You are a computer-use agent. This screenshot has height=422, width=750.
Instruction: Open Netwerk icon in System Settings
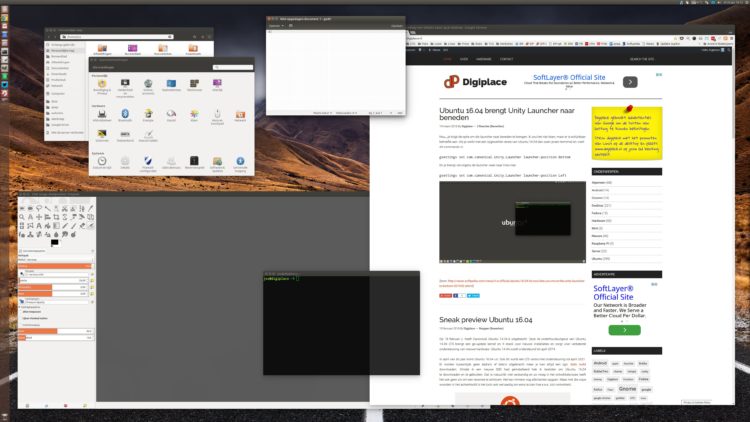pyautogui.click(x=240, y=115)
